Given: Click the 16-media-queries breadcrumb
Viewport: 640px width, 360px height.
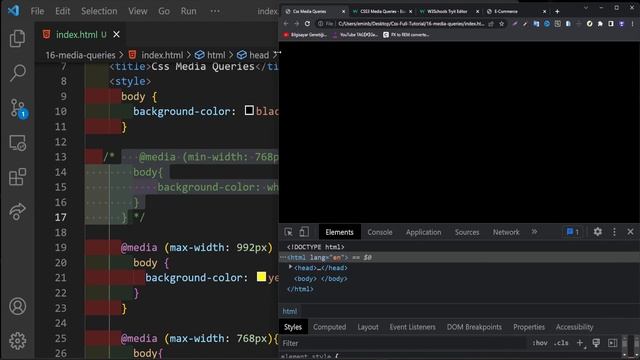Looking at the screenshot, I should (80, 55).
